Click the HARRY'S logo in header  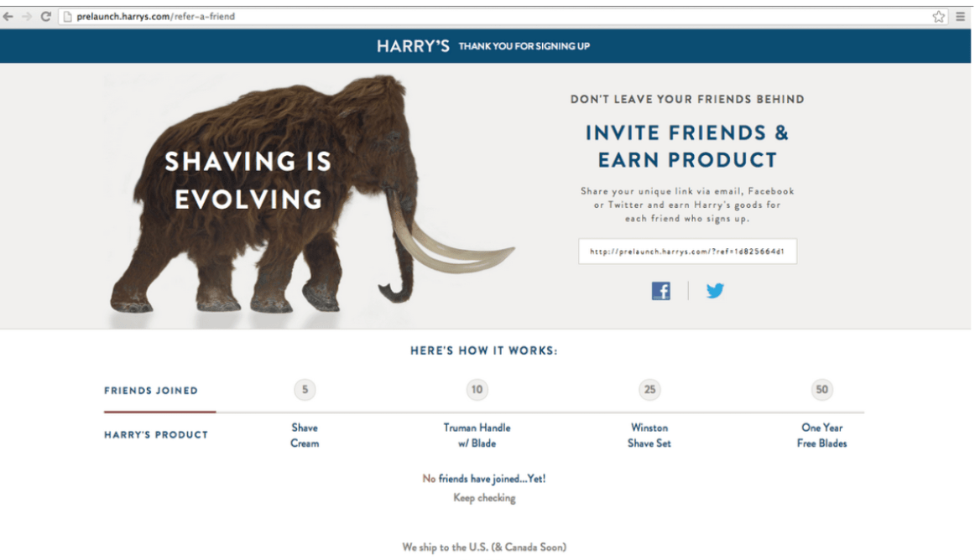[413, 46]
